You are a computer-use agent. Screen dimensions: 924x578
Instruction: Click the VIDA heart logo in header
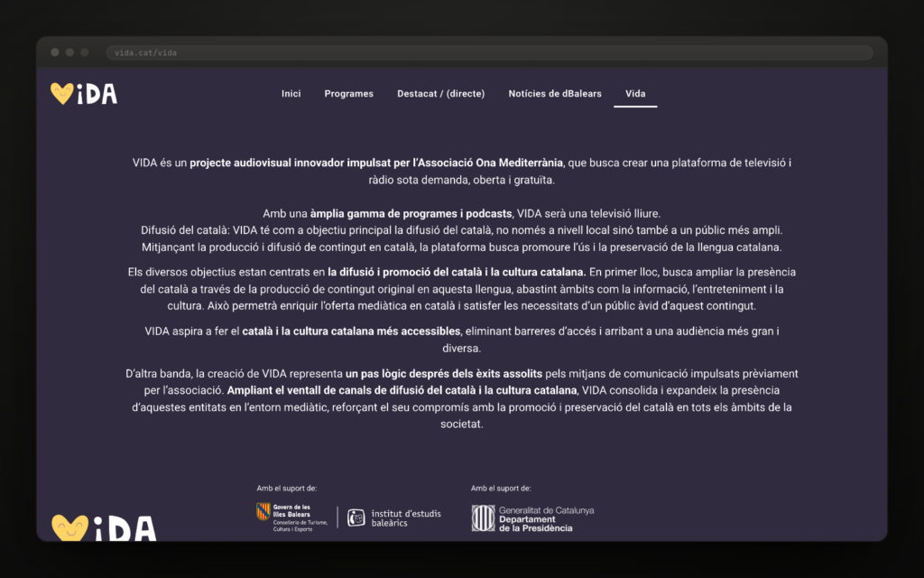tap(84, 93)
